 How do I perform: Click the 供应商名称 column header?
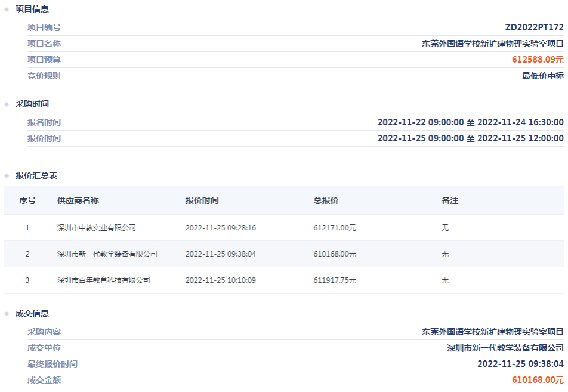(x=78, y=200)
